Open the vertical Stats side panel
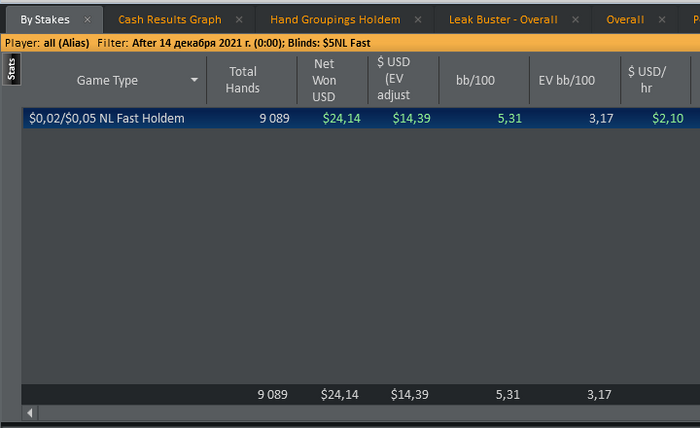 click(x=12, y=69)
